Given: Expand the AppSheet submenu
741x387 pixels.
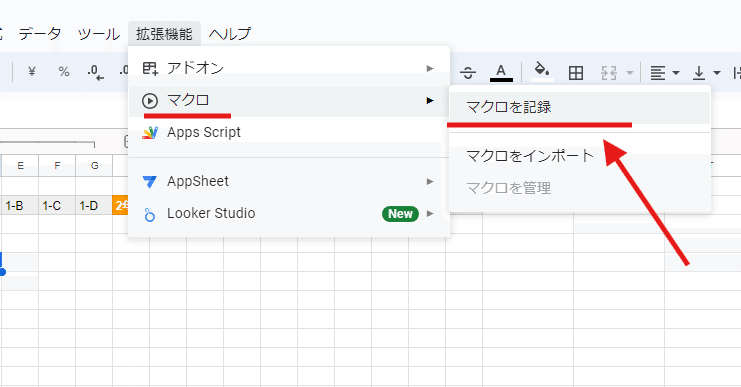Looking at the screenshot, I should point(289,181).
